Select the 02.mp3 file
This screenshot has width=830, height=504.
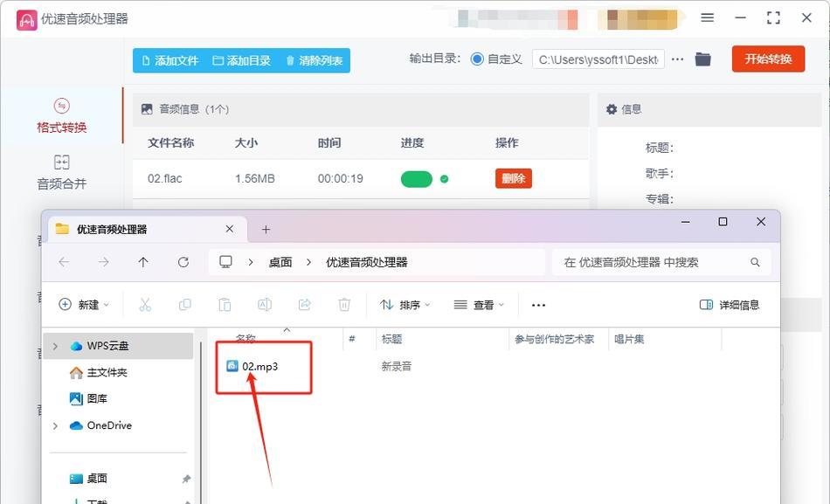(252, 366)
